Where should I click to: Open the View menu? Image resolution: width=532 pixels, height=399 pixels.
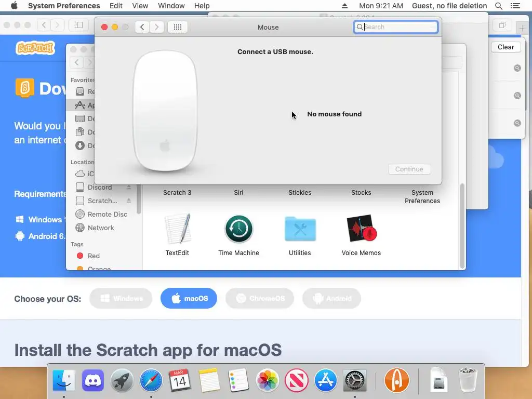(x=140, y=6)
